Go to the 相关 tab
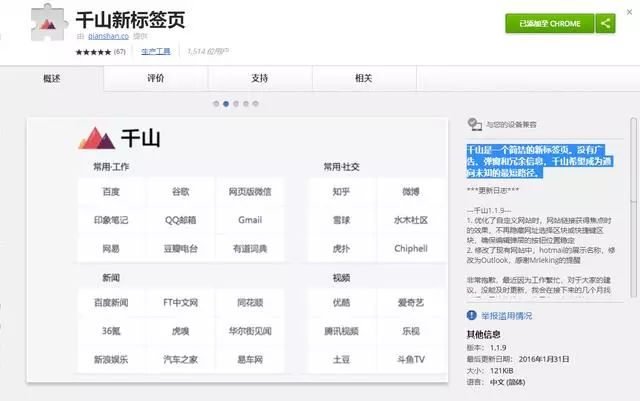The height and width of the screenshot is (401, 640). 363,78
